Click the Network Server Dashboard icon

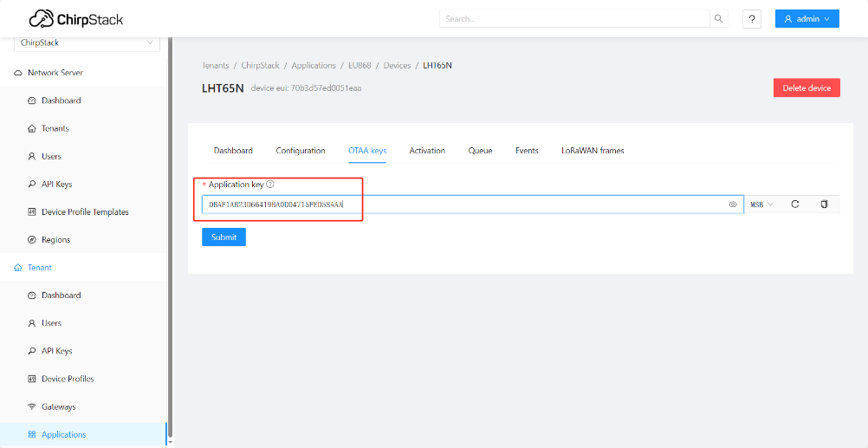(x=31, y=101)
